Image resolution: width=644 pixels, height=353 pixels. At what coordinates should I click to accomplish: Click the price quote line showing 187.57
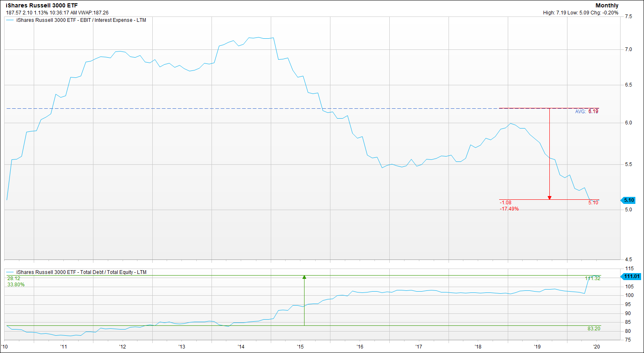click(x=57, y=13)
